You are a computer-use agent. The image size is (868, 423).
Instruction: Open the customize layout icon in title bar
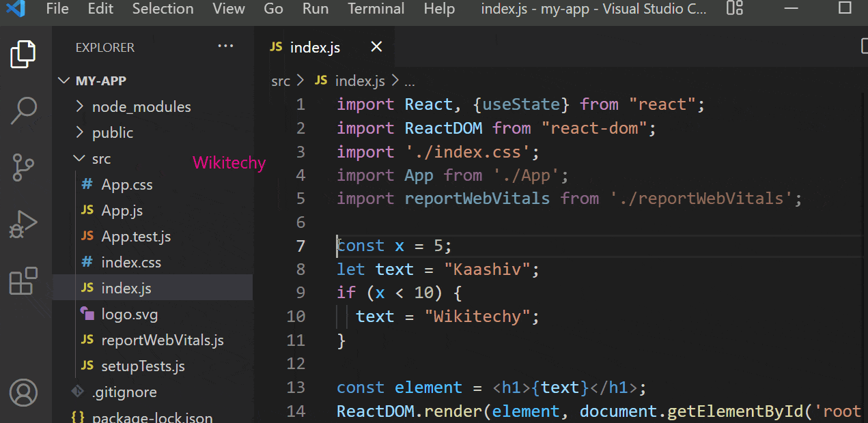tap(733, 9)
